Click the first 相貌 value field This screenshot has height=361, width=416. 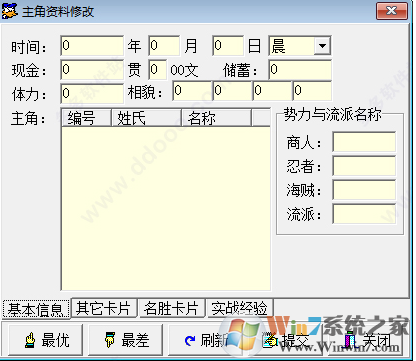tap(192, 91)
